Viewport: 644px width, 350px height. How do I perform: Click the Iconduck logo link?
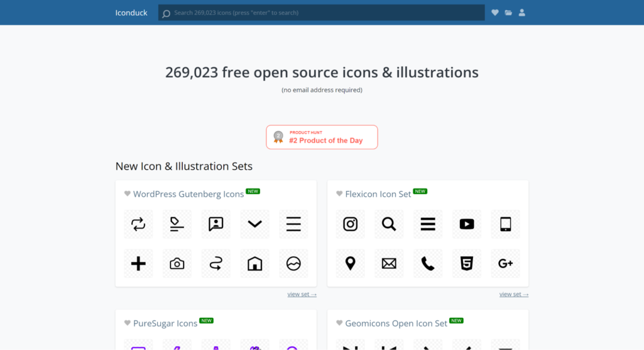(131, 13)
